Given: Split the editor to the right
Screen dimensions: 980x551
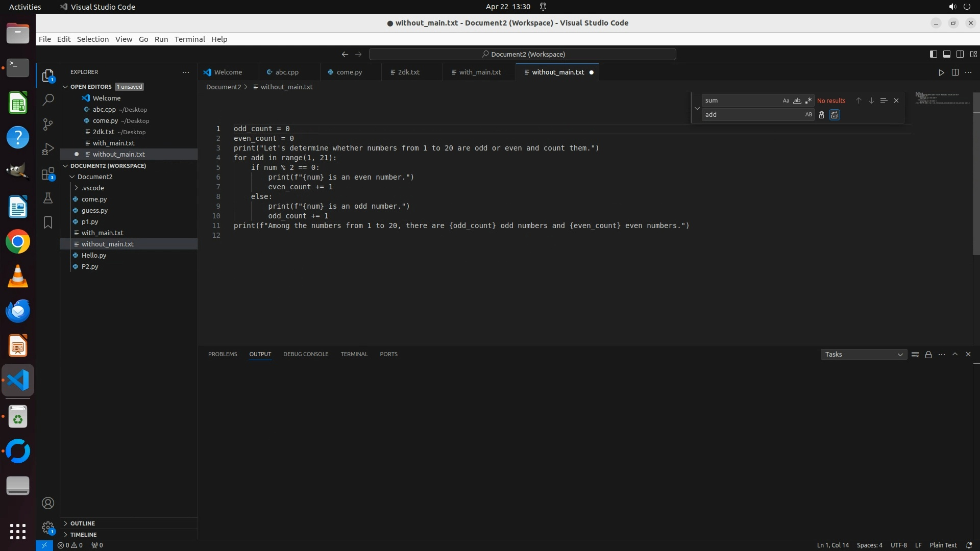Looking at the screenshot, I should click(x=955, y=72).
